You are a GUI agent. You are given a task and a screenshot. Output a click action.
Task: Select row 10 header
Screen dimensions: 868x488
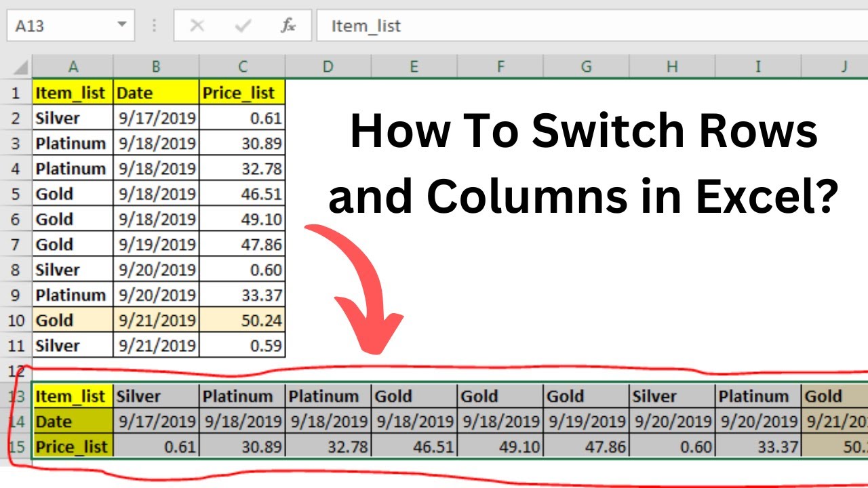(x=16, y=321)
